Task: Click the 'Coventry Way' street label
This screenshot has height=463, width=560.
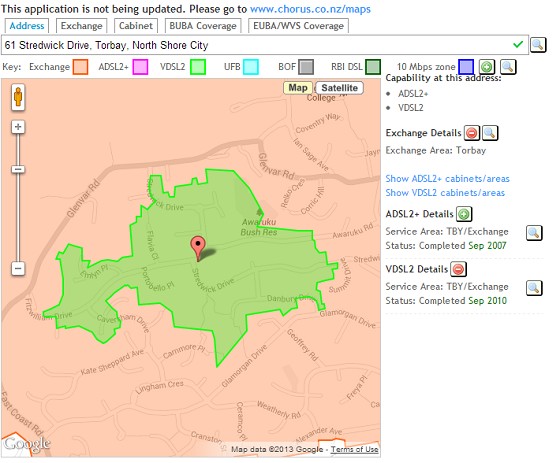Action: point(318,123)
